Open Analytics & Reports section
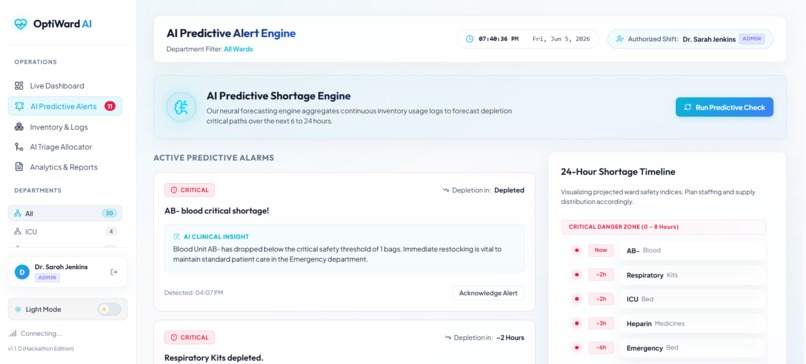 click(65, 167)
